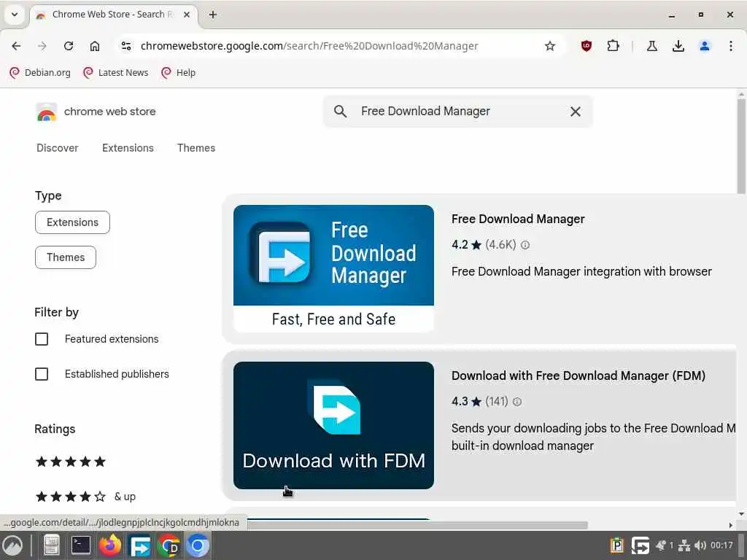Open the Extensions puzzle menu
This screenshot has height=560, width=747.
(613, 46)
